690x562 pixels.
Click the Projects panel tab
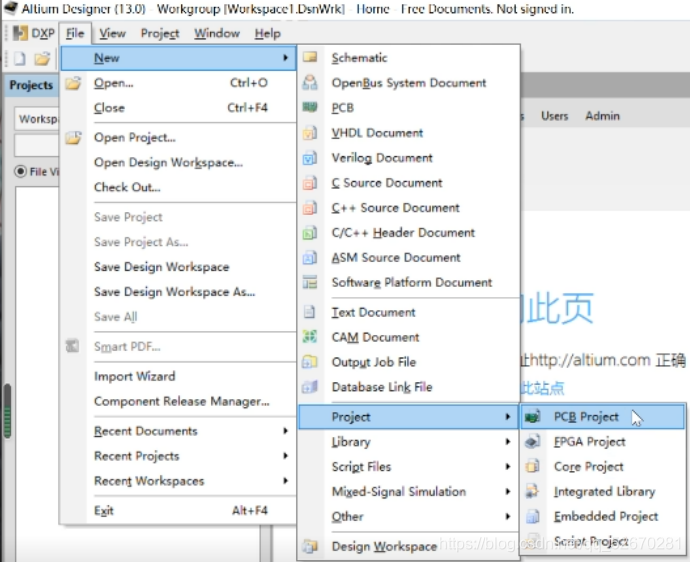[31, 85]
